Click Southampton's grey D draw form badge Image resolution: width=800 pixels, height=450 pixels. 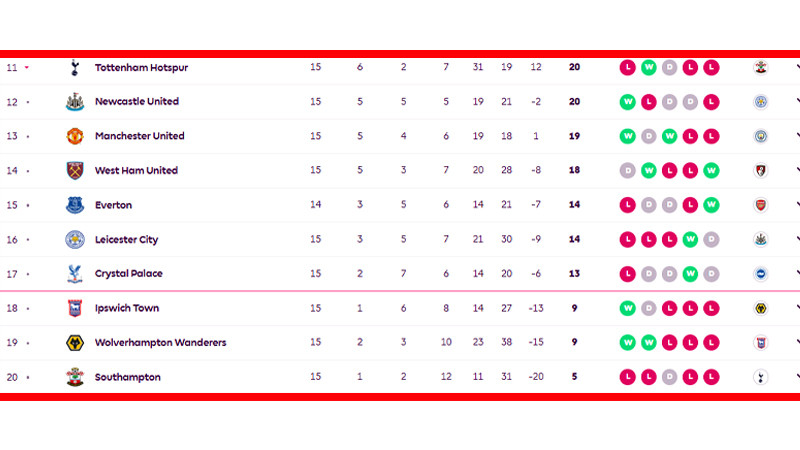(669, 377)
